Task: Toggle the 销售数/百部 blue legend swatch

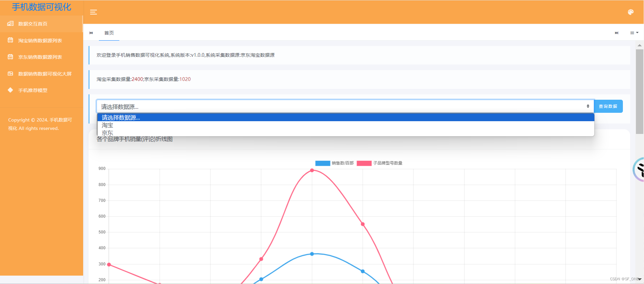Action: (x=323, y=163)
